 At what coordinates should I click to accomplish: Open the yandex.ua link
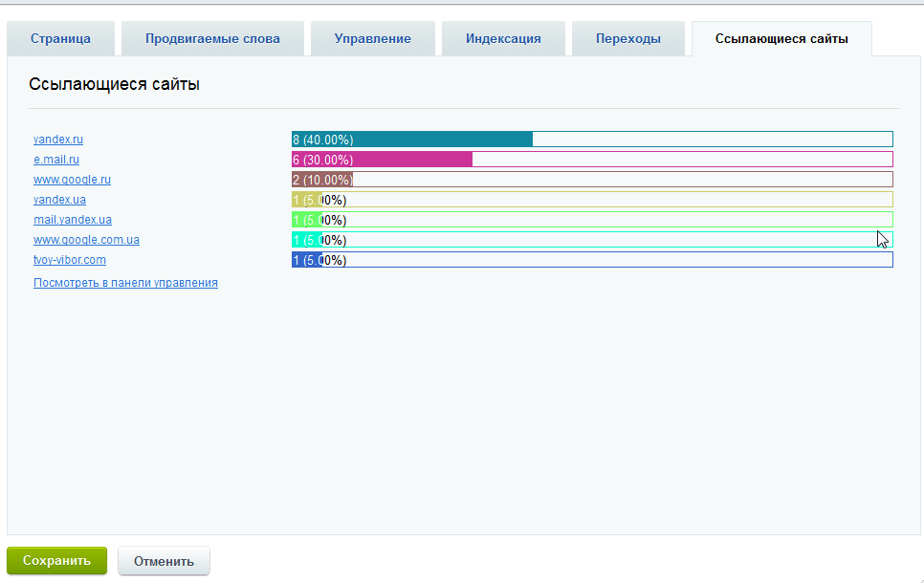pos(59,200)
